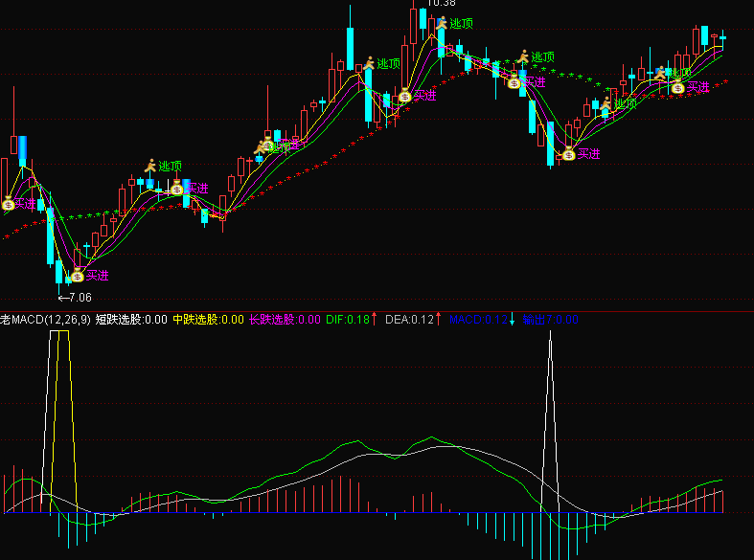Screen dimensions: 754x560
Task: Click the 7.06 lowest price marker
Action: 75,298
